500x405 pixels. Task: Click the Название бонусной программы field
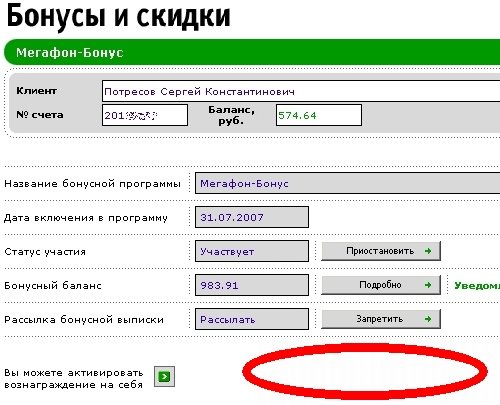[x=347, y=183]
